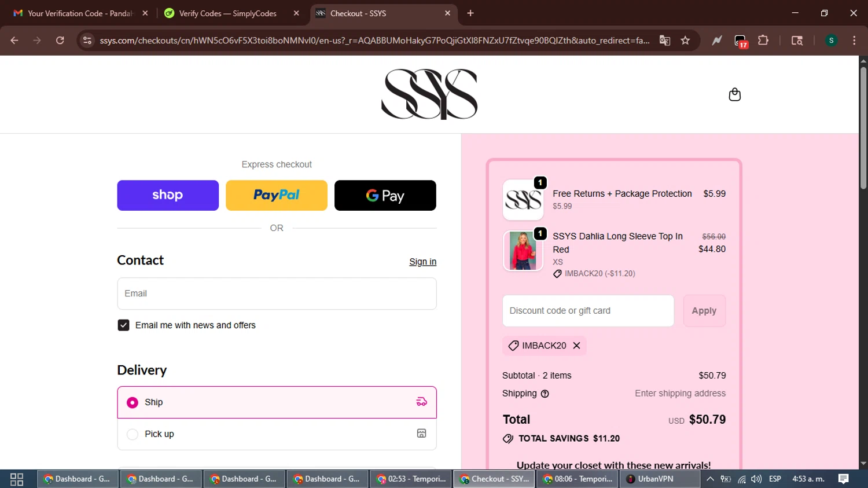868x488 pixels.
Task: Open the notification center icon
Action: (844, 479)
